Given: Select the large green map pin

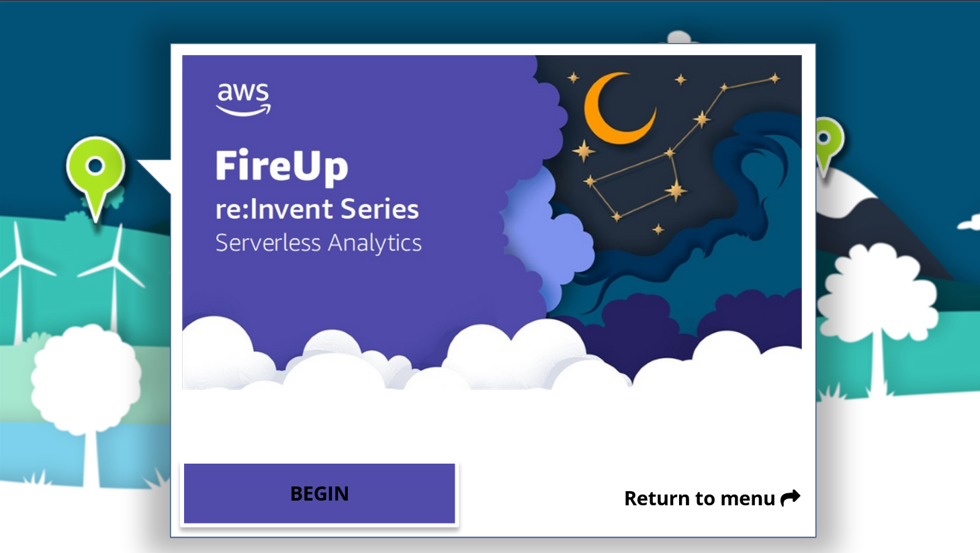Looking at the screenshot, I should pos(95,168).
